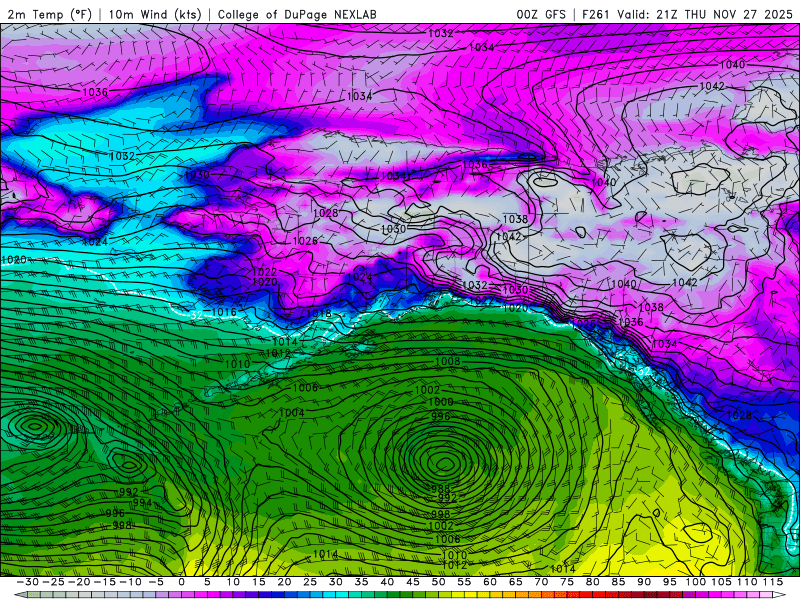Viewport: 800px width, 600px height.
Task: Click the 60 value on the temperature scale
Action: coord(490,582)
